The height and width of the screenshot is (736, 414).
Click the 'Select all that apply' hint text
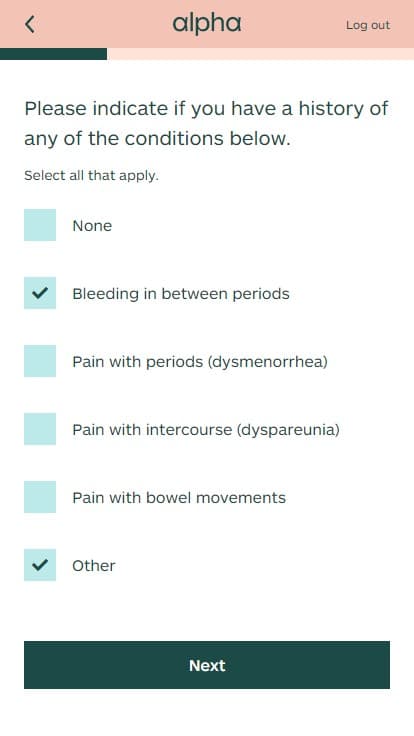(x=92, y=176)
